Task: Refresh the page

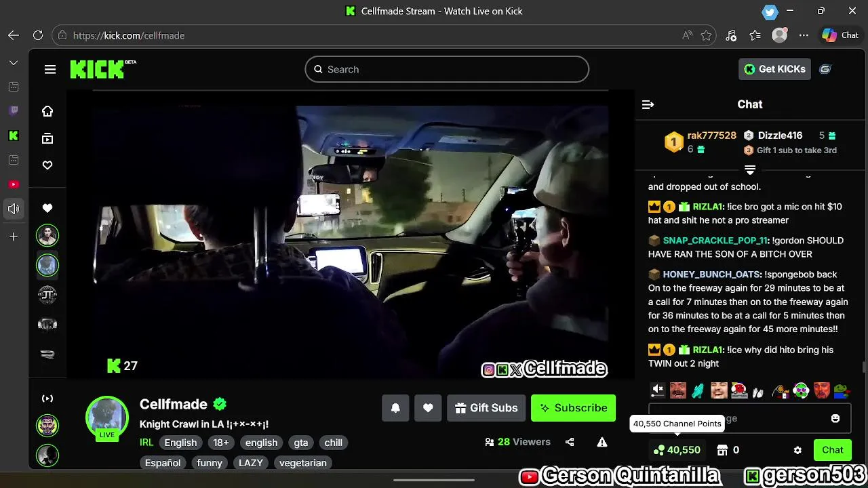Action: [38, 35]
